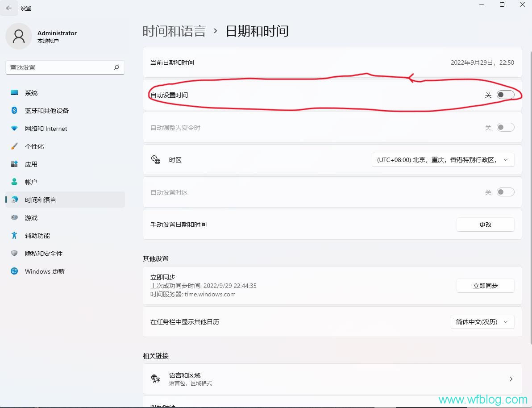Click the Windows 更新 sync icon
This screenshot has width=532, height=408.
[x=14, y=271]
